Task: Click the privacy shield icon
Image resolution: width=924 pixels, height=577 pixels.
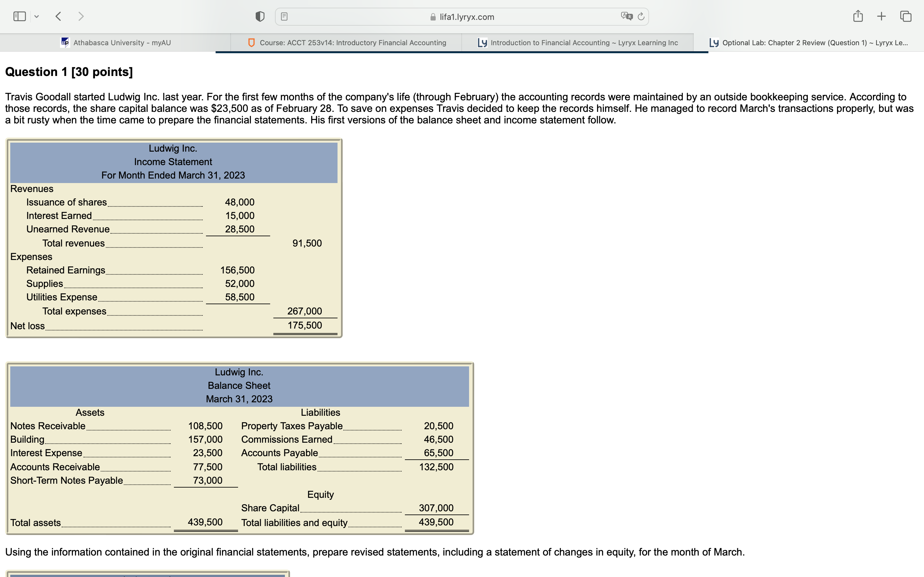Action: (x=260, y=16)
